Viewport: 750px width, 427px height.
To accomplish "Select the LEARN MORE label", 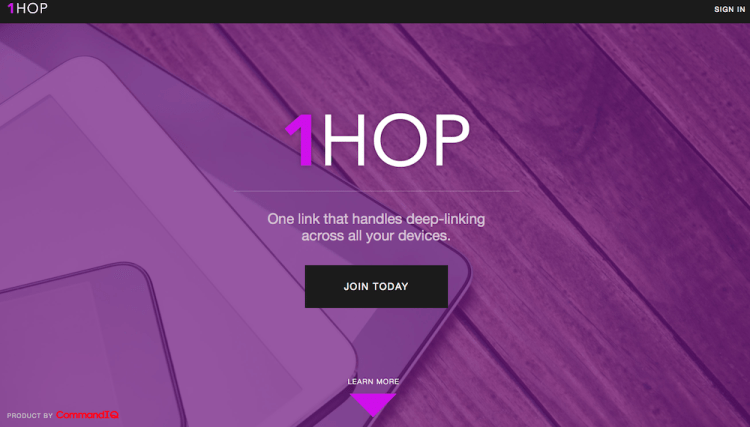I will (x=373, y=382).
